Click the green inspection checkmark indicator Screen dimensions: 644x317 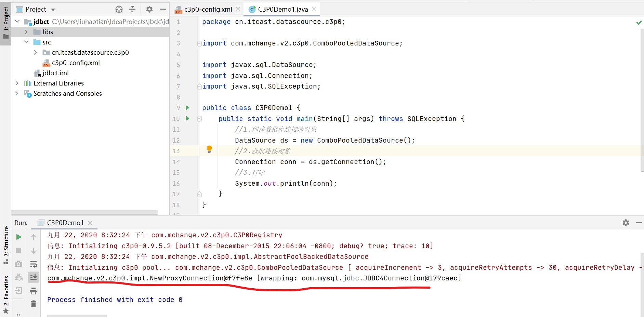(639, 23)
